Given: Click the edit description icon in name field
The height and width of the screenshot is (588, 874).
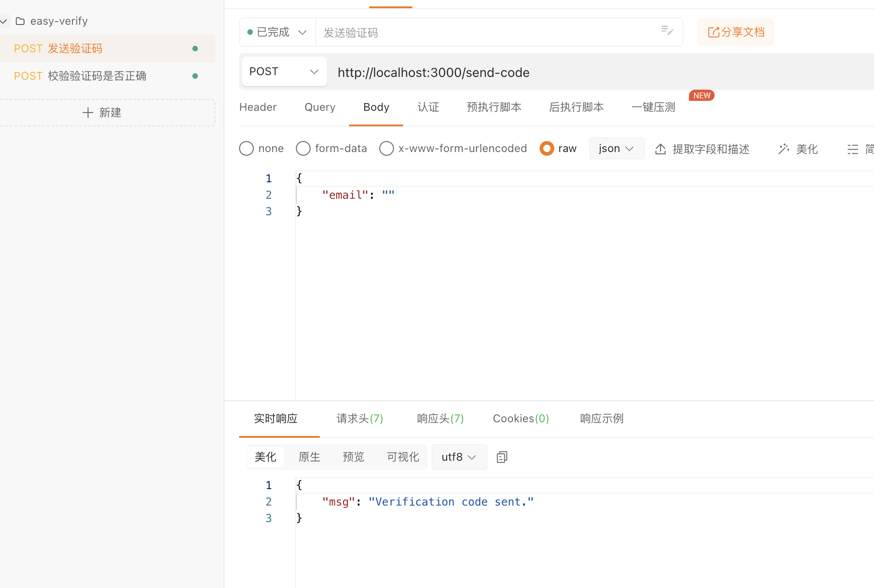Looking at the screenshot, I should coord(667,31).
